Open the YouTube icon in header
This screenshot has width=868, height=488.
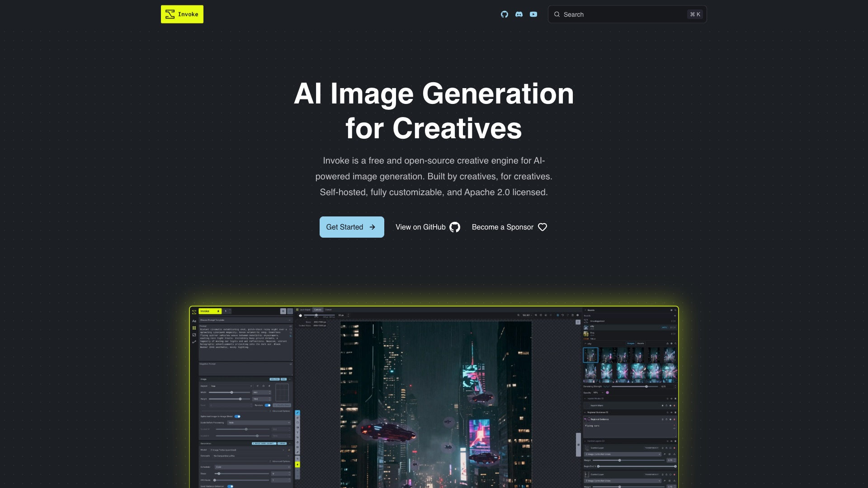533,14
